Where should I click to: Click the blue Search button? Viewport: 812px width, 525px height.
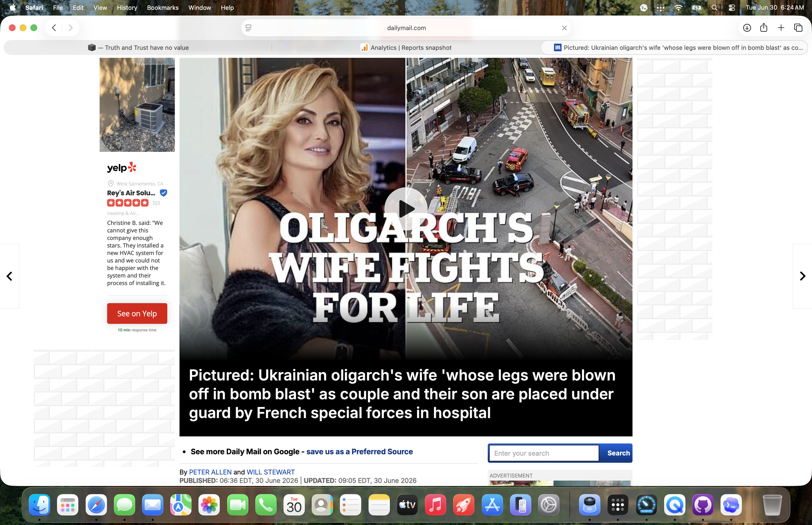[x=617, y=453]
